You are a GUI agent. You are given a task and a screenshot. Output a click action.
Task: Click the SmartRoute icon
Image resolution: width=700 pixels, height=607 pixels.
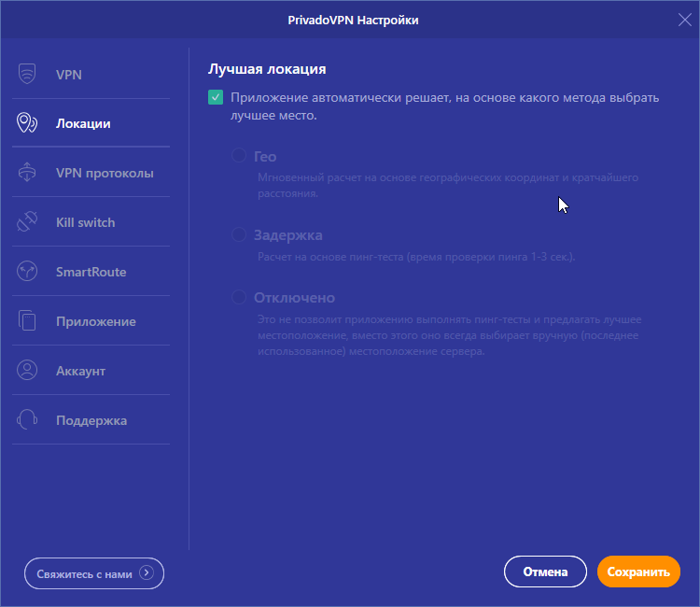(27, 272)
